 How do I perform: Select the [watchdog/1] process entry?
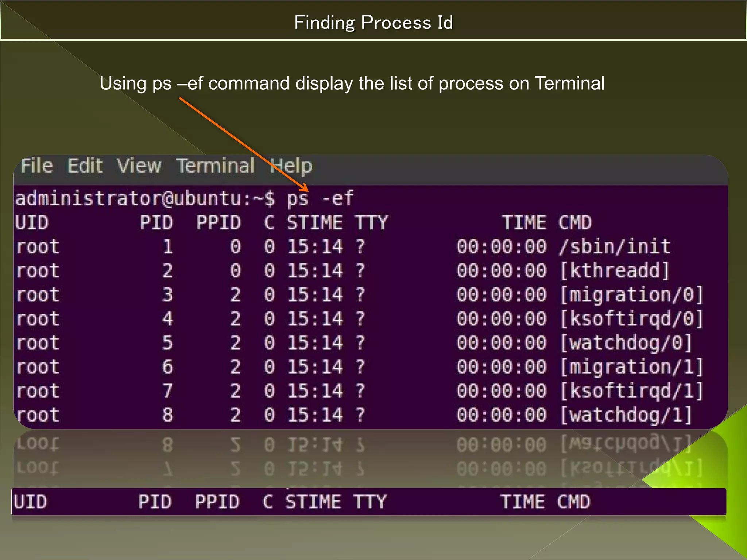[626, 415]
